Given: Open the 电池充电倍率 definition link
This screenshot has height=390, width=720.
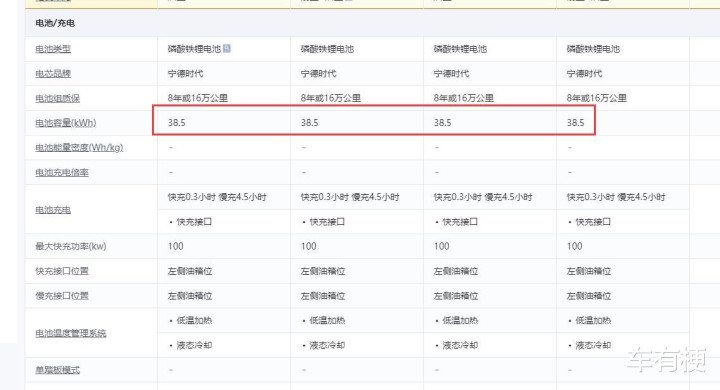Looking at the screenshot, I should coord(62,172).
